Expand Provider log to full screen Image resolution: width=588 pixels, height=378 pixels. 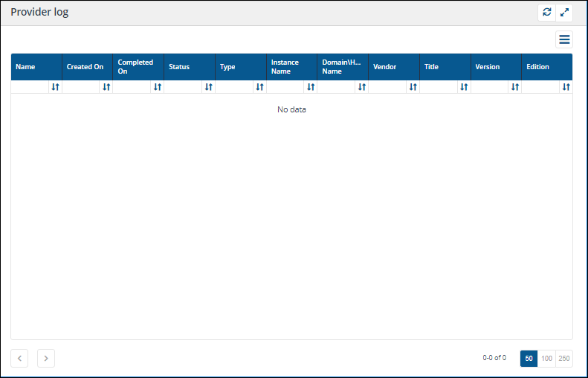564,13
